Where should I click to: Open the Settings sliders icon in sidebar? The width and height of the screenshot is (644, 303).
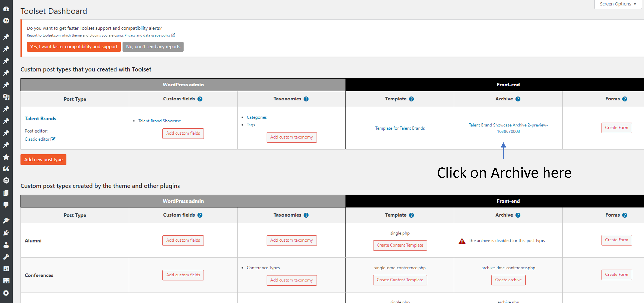6,269
